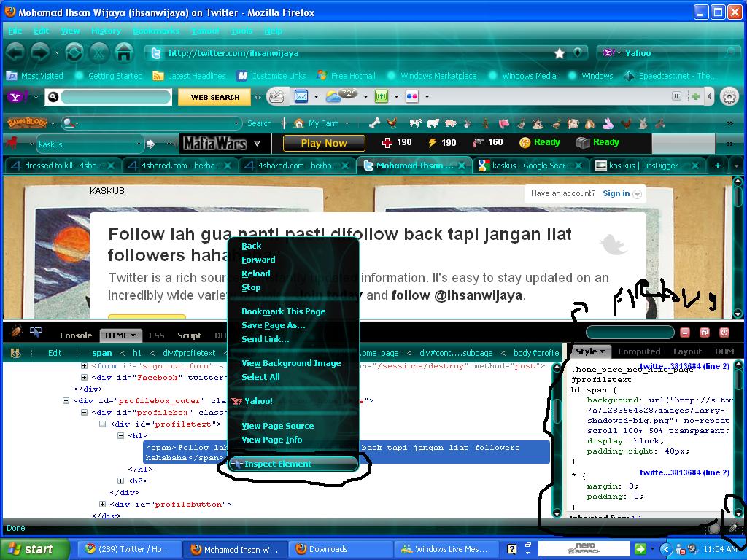Switch to dressed to kill 4shared tab
This screenshot has height=560, width=747.
pyautogui.click(x=62, y=166)
